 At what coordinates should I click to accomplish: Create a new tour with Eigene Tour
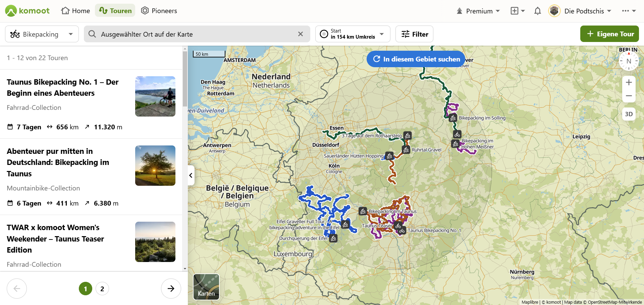click(x=609, y=34)
